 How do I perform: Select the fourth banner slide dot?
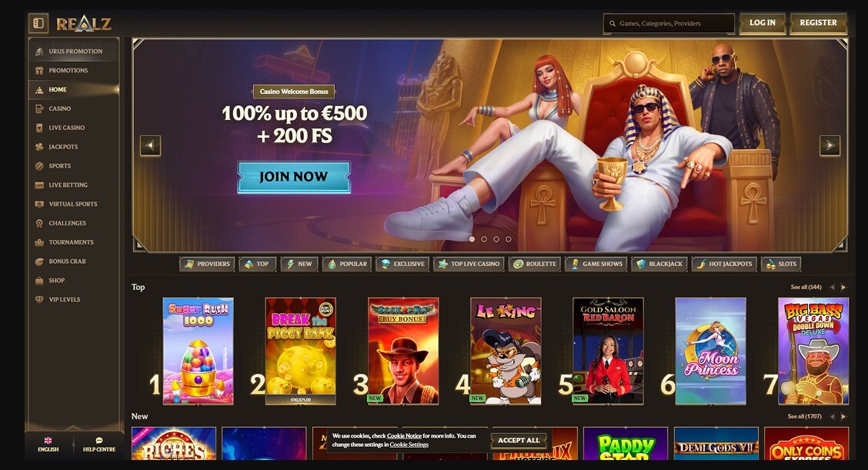tap(508, 239)
